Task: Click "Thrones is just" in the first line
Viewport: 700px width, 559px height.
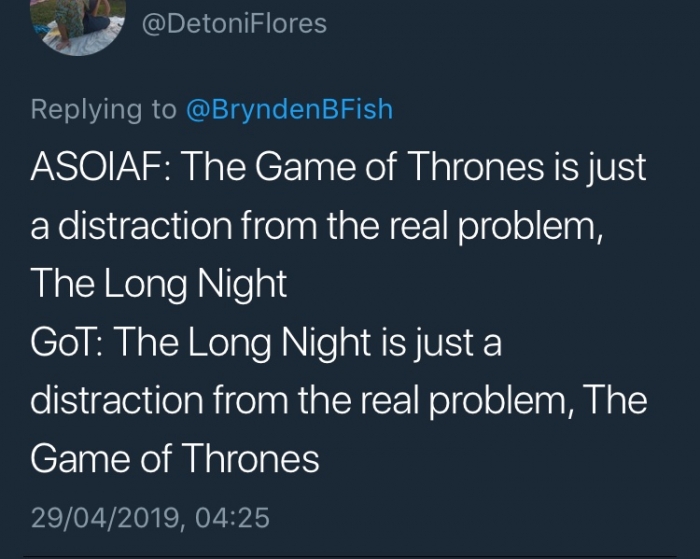Action: coord(527,167)
